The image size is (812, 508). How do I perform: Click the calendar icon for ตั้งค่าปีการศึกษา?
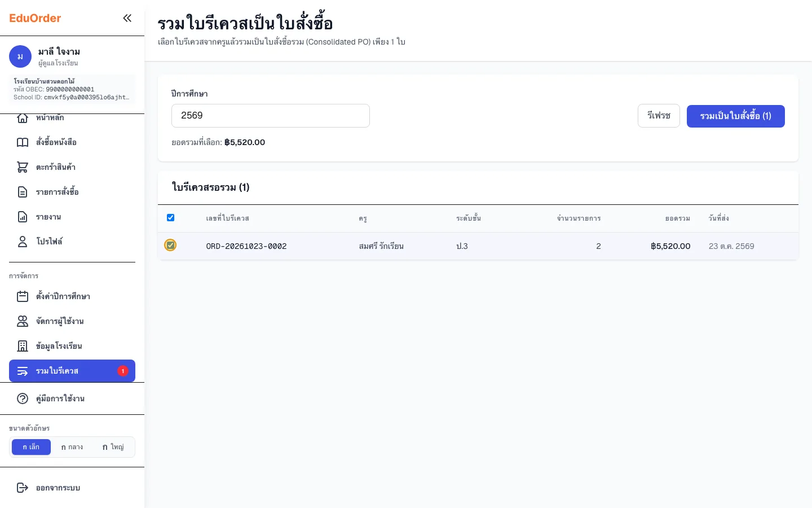click(23, 296)
